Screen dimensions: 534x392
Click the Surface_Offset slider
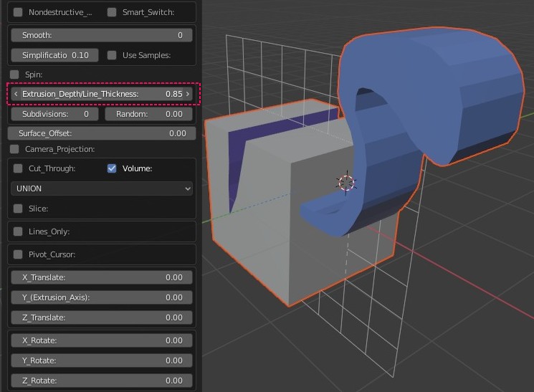[102, 133]
